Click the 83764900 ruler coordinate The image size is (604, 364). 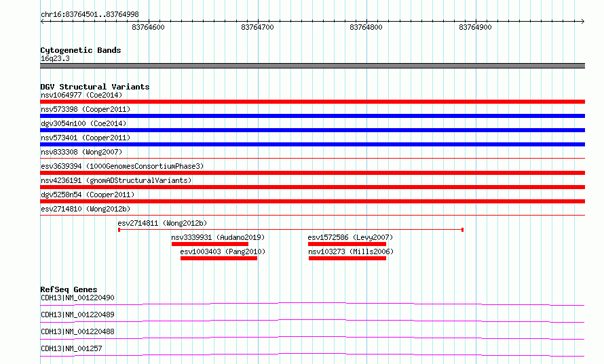click(x=475, y=27)
